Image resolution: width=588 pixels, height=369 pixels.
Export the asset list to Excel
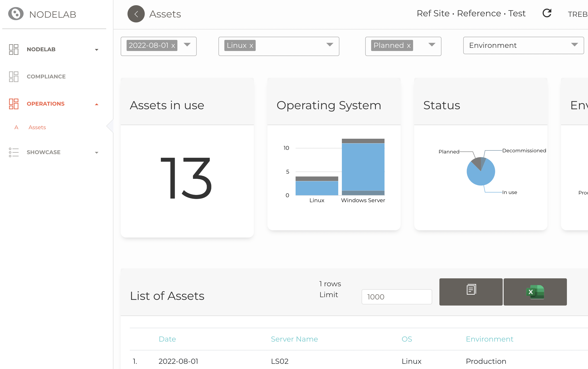535,292
